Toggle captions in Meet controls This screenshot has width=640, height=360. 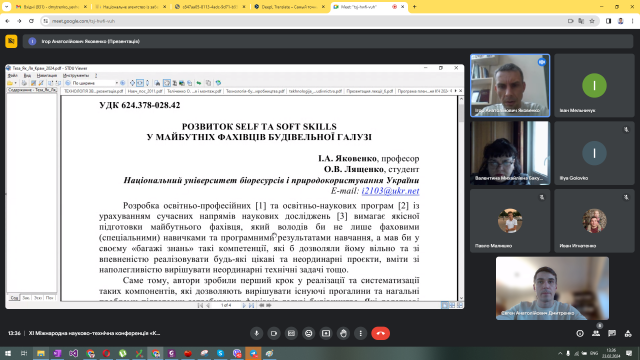291,333
